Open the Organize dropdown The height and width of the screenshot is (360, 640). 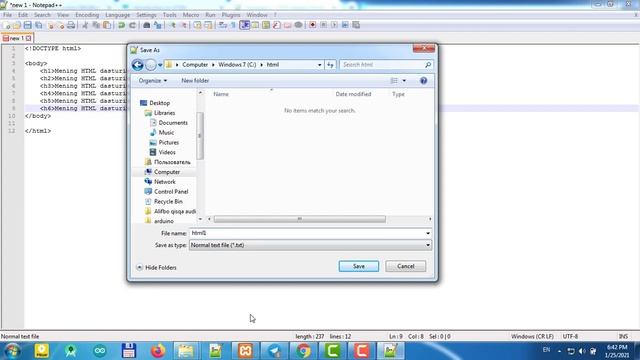[x=153, y=80]
